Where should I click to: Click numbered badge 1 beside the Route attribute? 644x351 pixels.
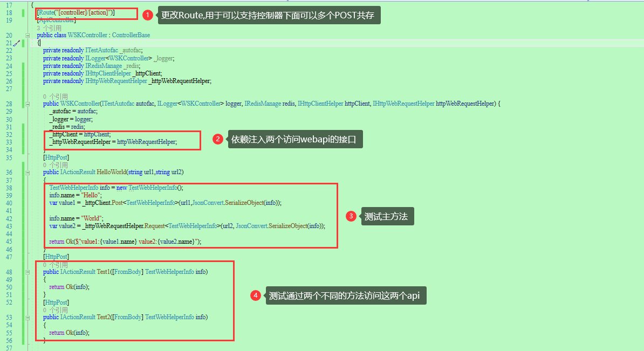(148, 15)
